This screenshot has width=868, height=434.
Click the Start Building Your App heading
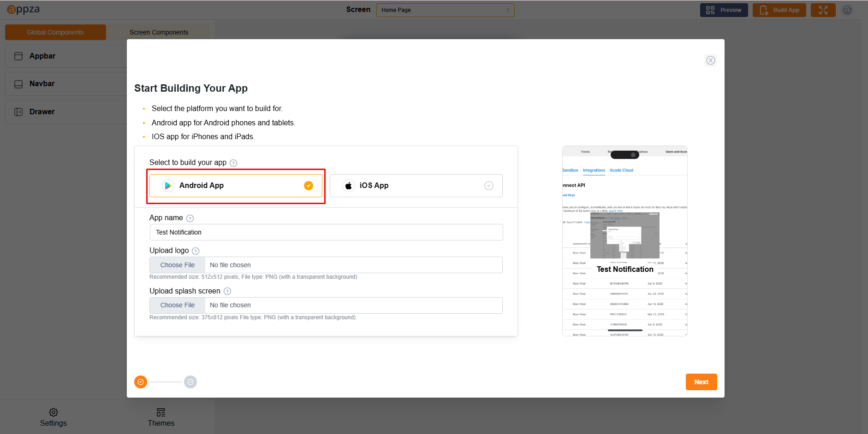(x=191, y=88)
